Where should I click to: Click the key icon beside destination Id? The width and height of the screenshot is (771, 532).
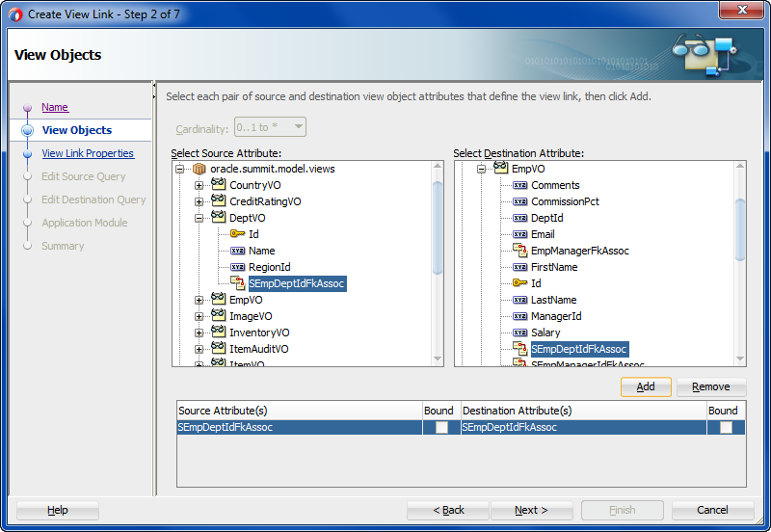(519, 283)
